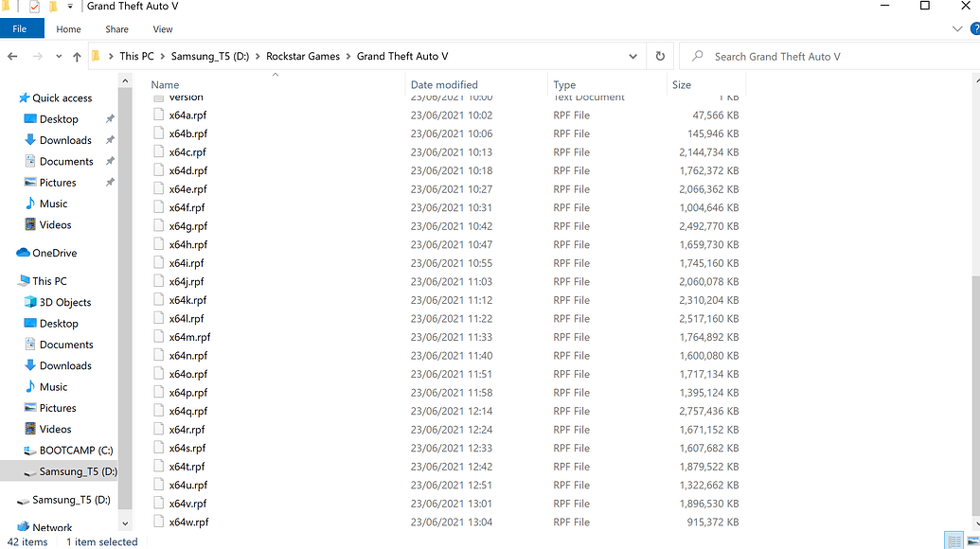980x549 pixels.
Task: Select the x64a.rpf file
Action: (x=187, y=115)
